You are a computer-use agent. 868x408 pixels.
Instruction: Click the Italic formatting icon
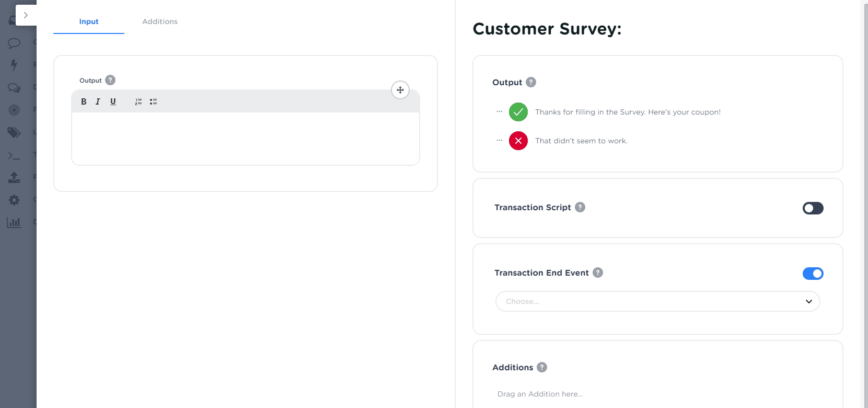pos(98,101)
